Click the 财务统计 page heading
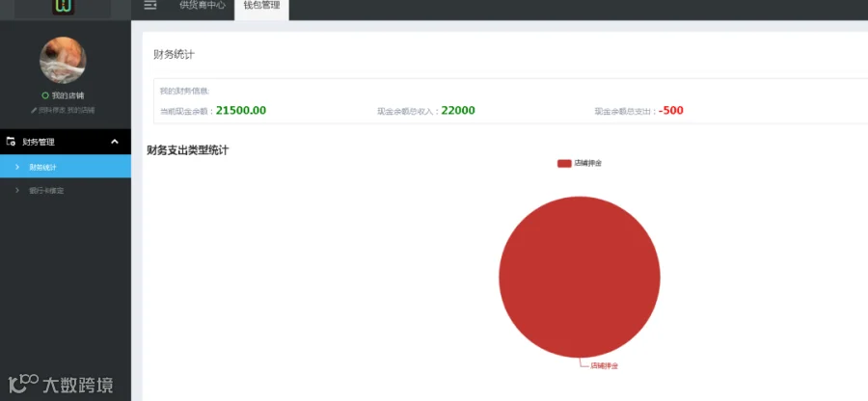Image resolution: width=868 pixels, height=401 pixels. 175,55
